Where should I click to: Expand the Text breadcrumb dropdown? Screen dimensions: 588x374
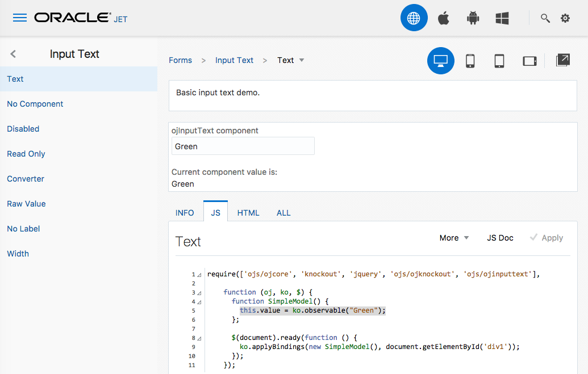[x=302, y=60]
